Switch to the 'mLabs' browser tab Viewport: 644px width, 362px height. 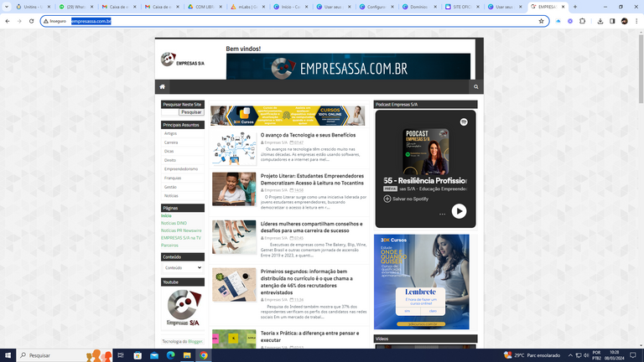[x=247, y=7]
